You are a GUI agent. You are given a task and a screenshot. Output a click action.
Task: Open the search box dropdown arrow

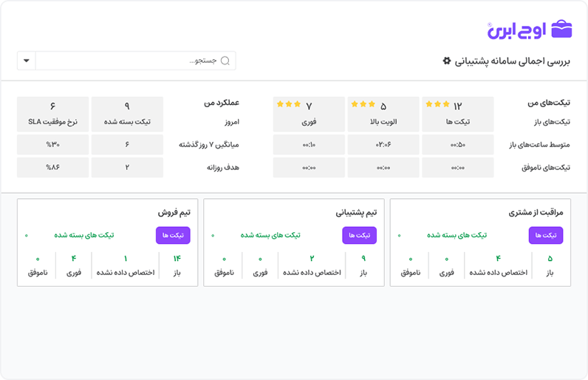point(27,61)
